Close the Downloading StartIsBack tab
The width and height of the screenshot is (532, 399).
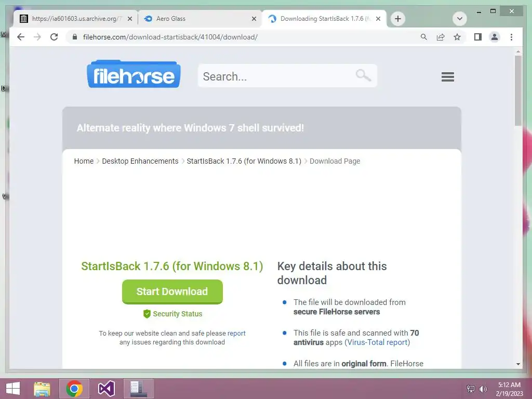[x=378, y=19]
